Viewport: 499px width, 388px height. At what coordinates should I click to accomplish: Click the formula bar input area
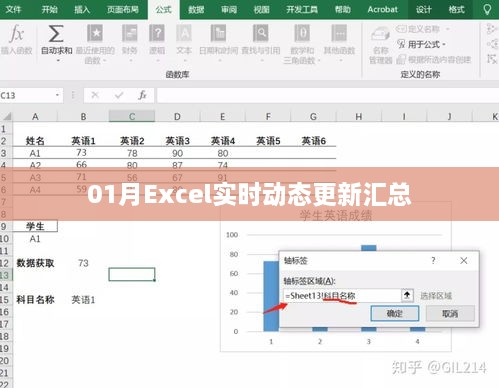click(x=328, y=95)
